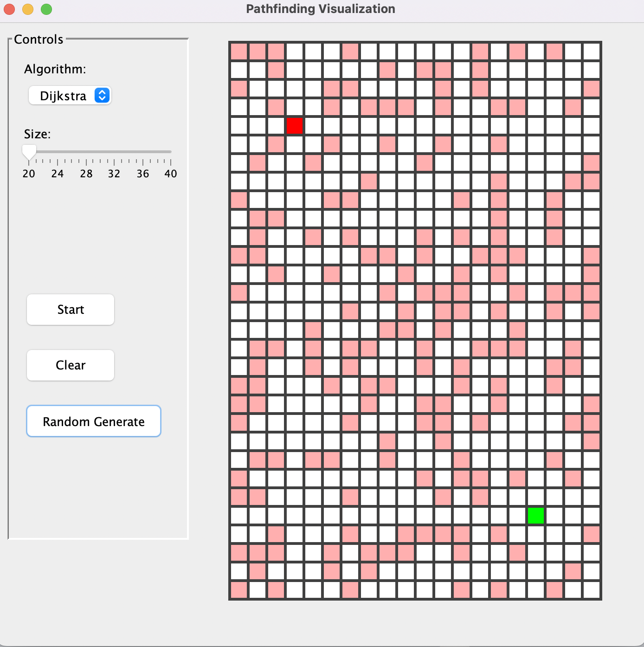Click the Size slider thumb

[29, 152]
